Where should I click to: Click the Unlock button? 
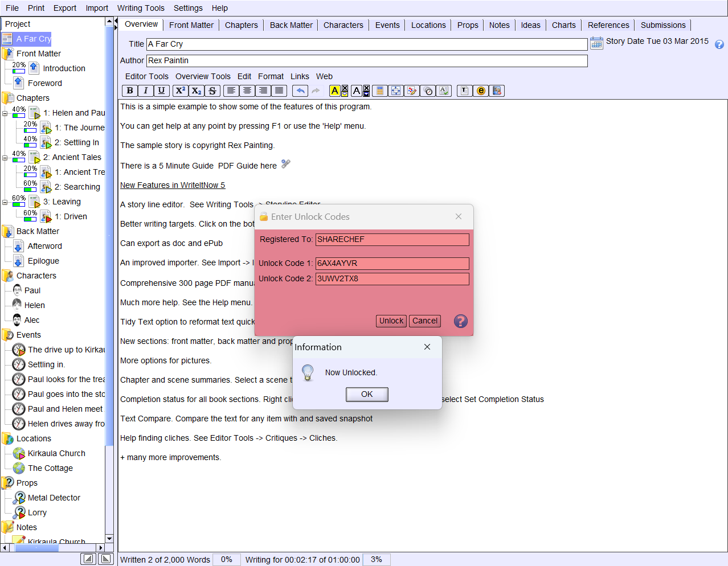pos(391,321)
